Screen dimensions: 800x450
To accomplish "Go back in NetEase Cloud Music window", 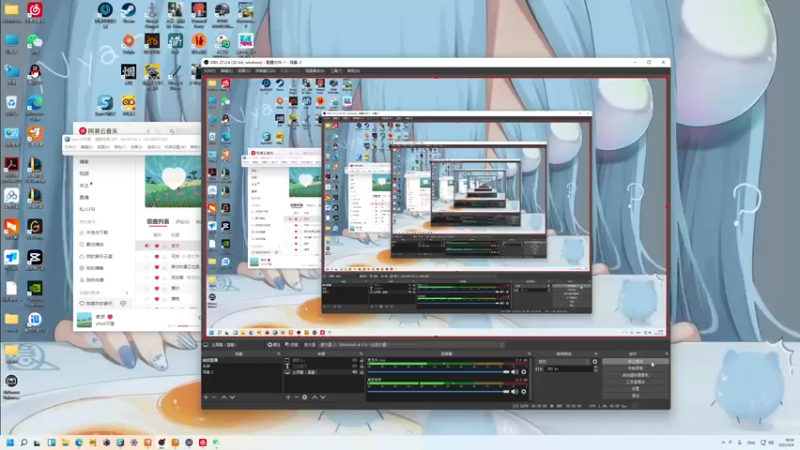I will [x=148, y=131].
